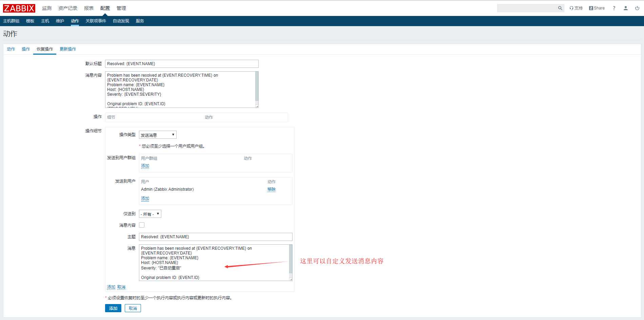Remove Admin user via 移除
This screenshot has width=644, height=320.
(271, 189)
